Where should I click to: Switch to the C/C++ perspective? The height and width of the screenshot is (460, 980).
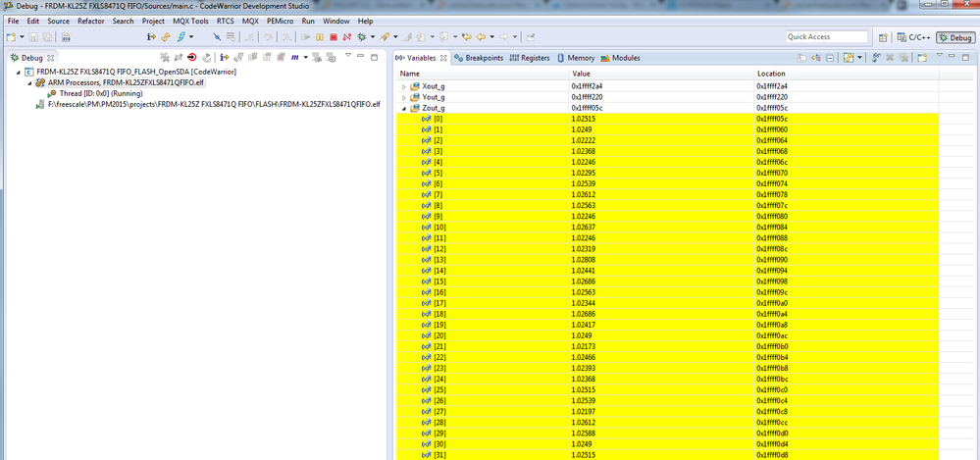[914, 37]
